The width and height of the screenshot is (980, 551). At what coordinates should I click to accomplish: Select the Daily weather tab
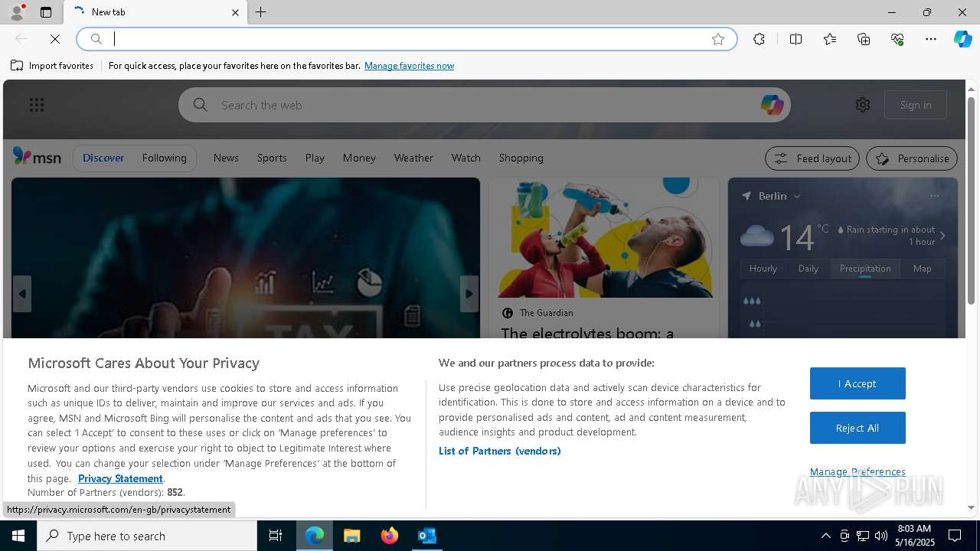pyautogui.click(x=808, y=269)
